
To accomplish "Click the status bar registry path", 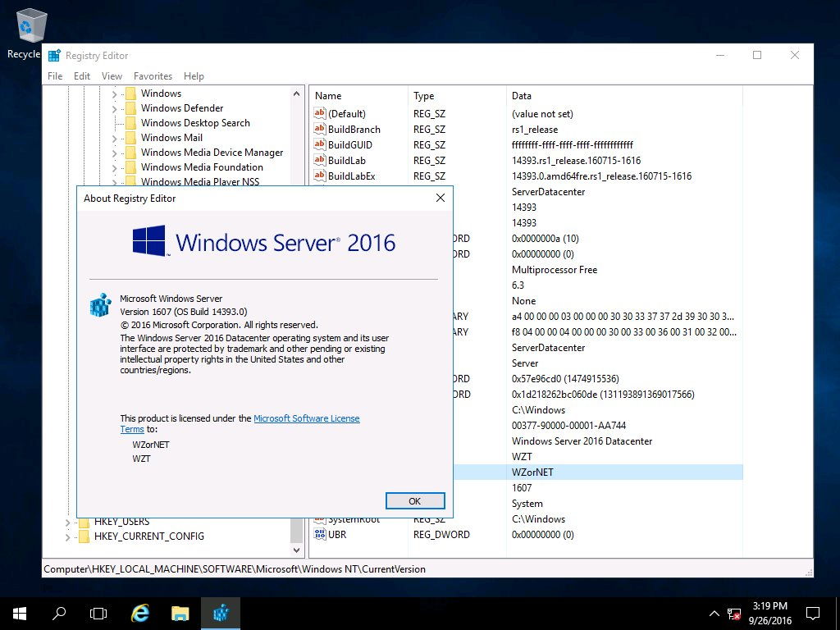I will tap(235, 569).
